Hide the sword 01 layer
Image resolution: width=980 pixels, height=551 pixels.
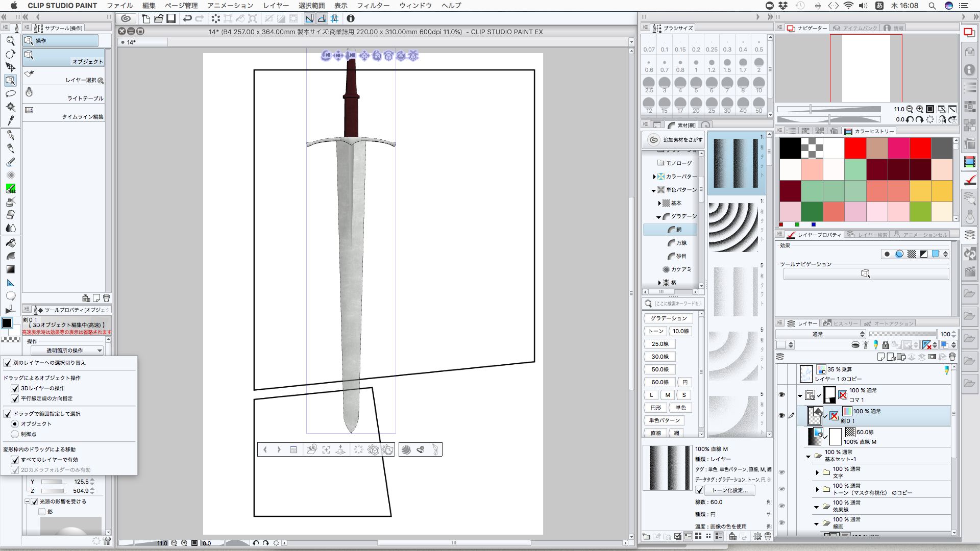tap(781, 415)
